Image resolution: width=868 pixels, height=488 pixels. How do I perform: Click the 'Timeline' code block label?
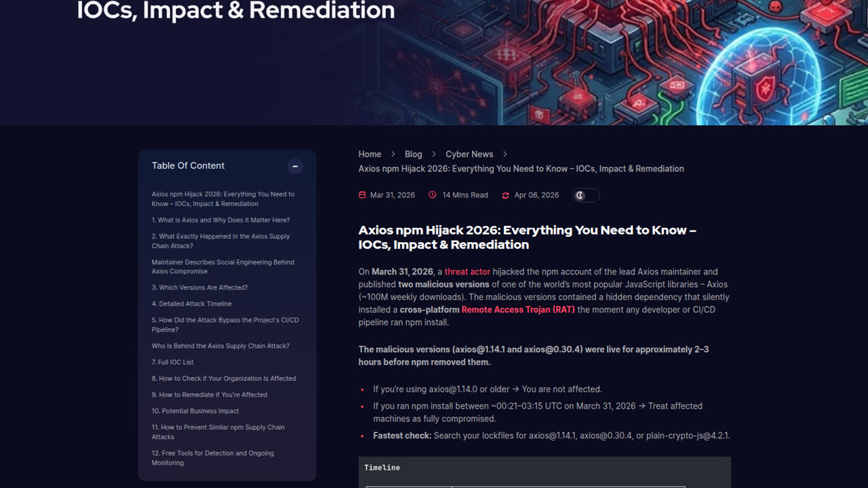click(x=382, y=468)
